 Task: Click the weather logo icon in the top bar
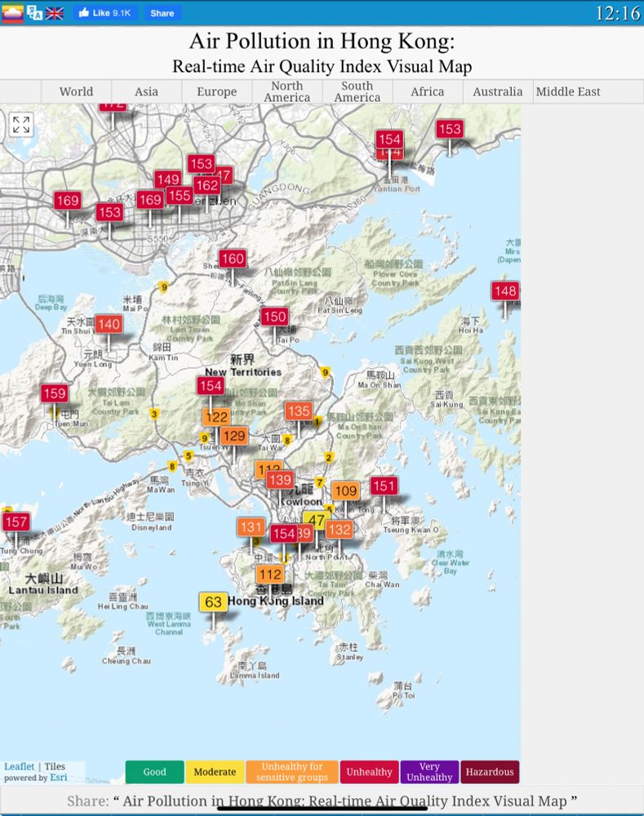pyautogui.click(x=12, y=13)
